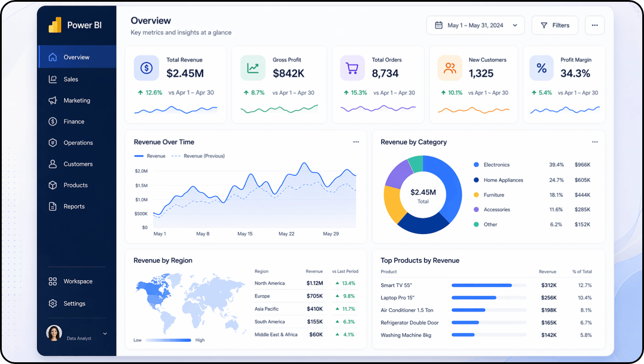
Task: Open the Workspace link text
Action: click(78, 281)
